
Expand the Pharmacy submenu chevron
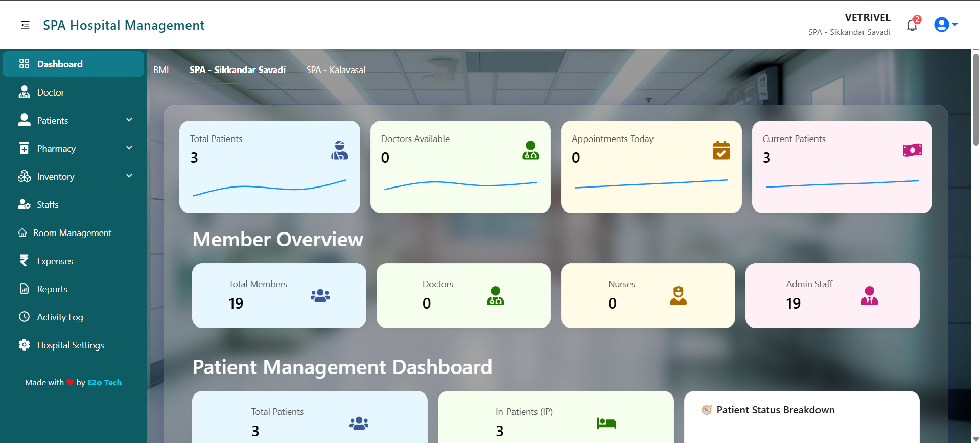click(129, 148)
